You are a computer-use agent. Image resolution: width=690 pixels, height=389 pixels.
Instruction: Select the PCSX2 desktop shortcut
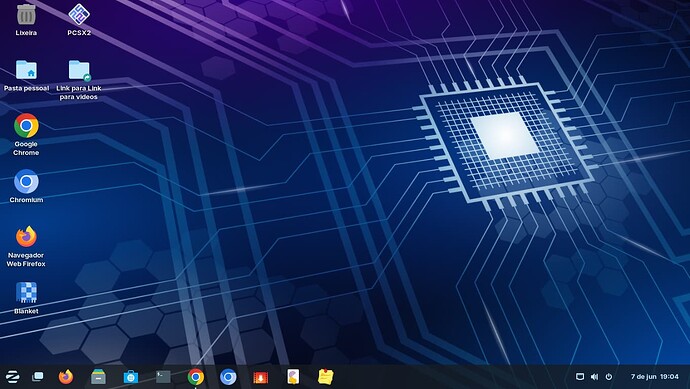pyautogui.click(x=79, y=20)
